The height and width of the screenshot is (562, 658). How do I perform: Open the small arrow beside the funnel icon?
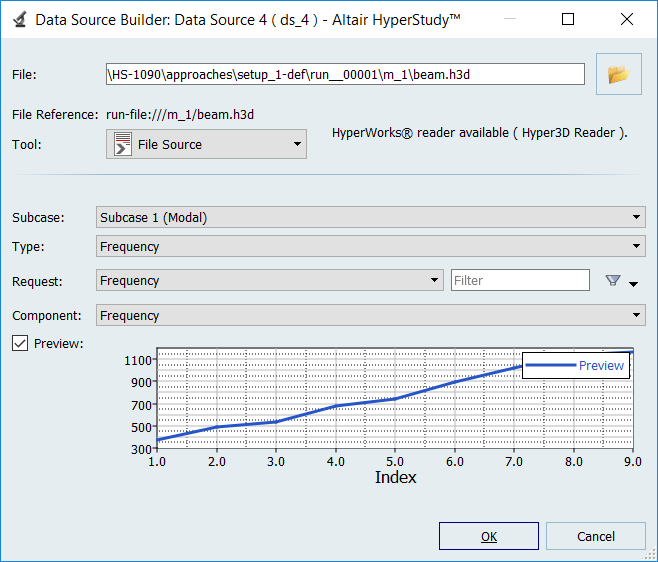(x=634, y=284)
